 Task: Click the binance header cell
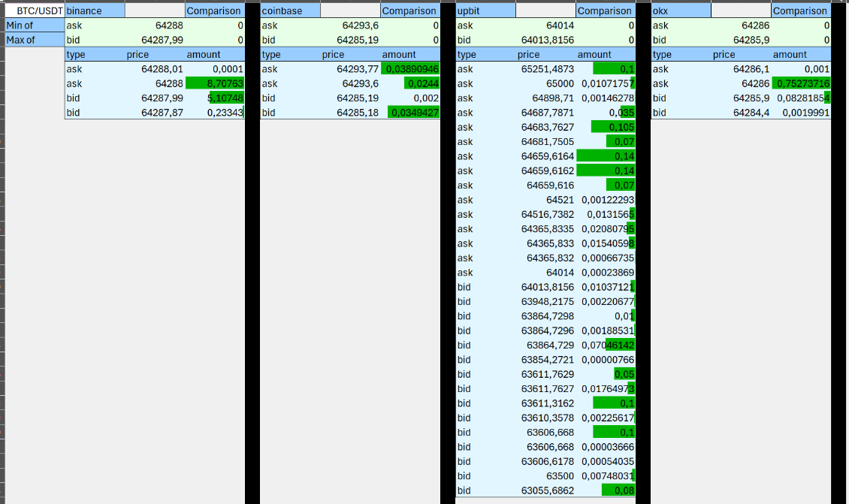(x=95, y=11)
